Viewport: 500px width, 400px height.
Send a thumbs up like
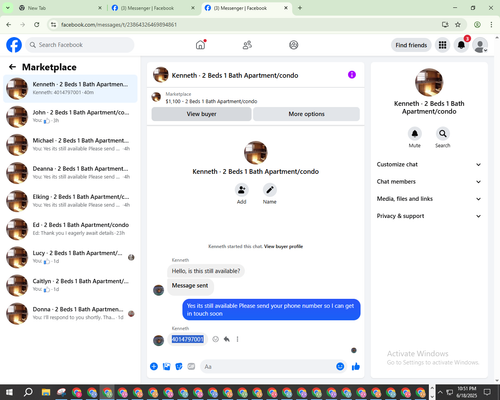pos(356,367)
